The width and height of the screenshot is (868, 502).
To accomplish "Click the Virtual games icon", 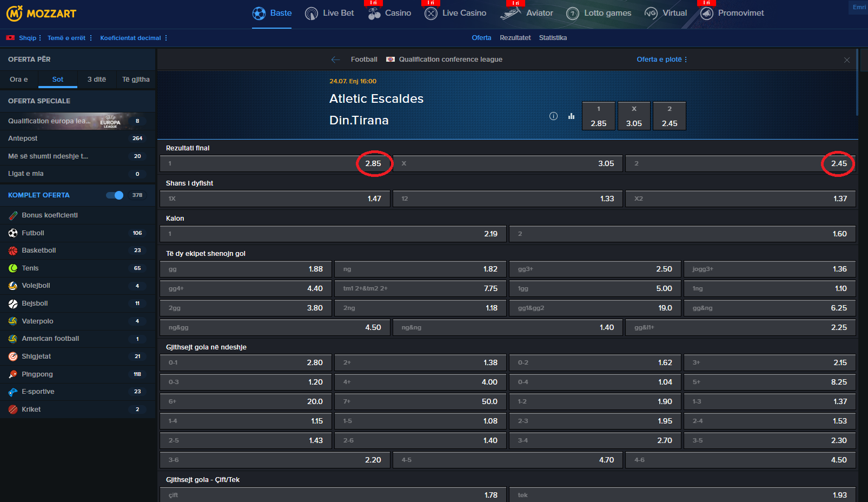I will (x=651, y=14).
